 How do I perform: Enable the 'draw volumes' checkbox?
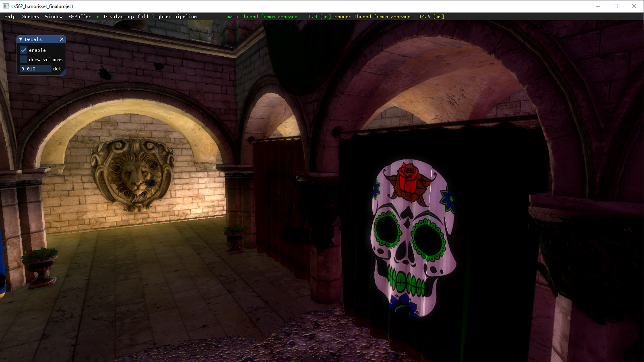point(24,60)
